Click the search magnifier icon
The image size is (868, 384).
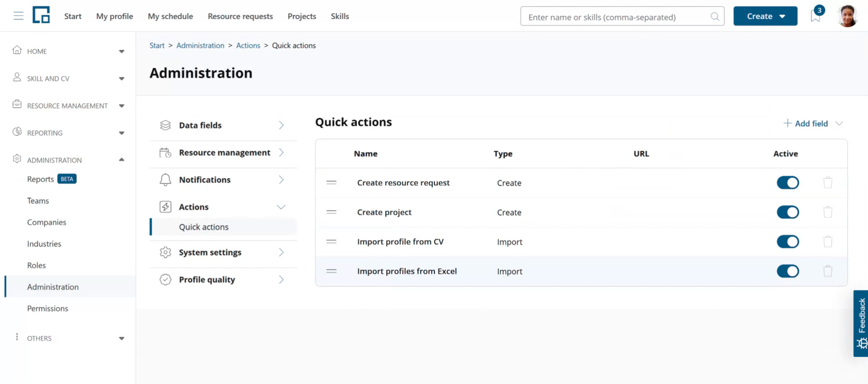[x=715, y=17]
